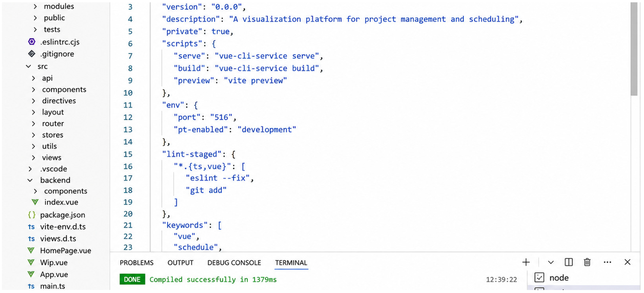Expand the modules folder
Image resolution: width=644 pixels, height=293 pixels.
35,6
